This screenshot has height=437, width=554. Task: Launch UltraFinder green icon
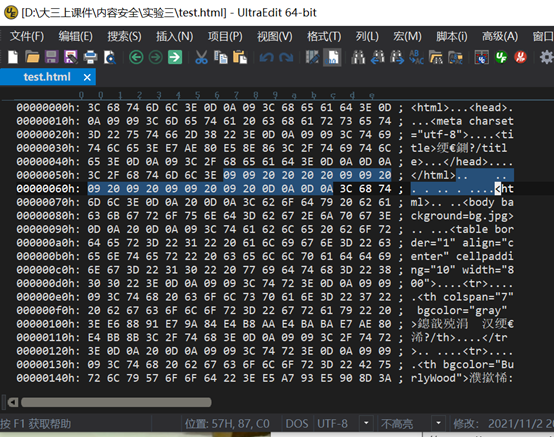(x=501, y=57)
